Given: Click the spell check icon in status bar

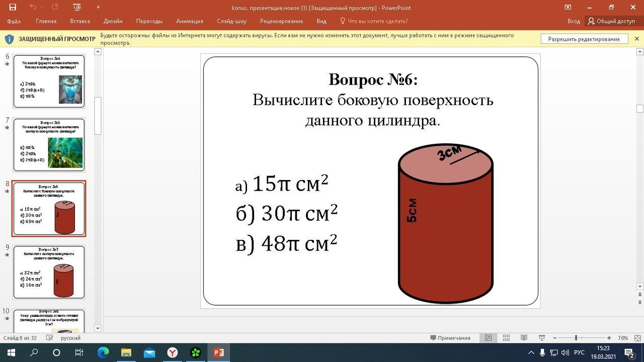Looking at the screenshot, I should [x=49, y=338].
